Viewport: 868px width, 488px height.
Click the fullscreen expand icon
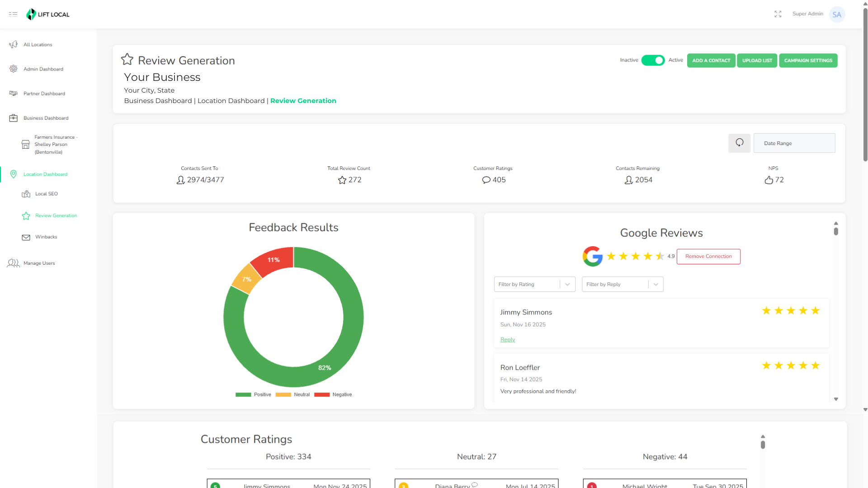coord(778,14)
